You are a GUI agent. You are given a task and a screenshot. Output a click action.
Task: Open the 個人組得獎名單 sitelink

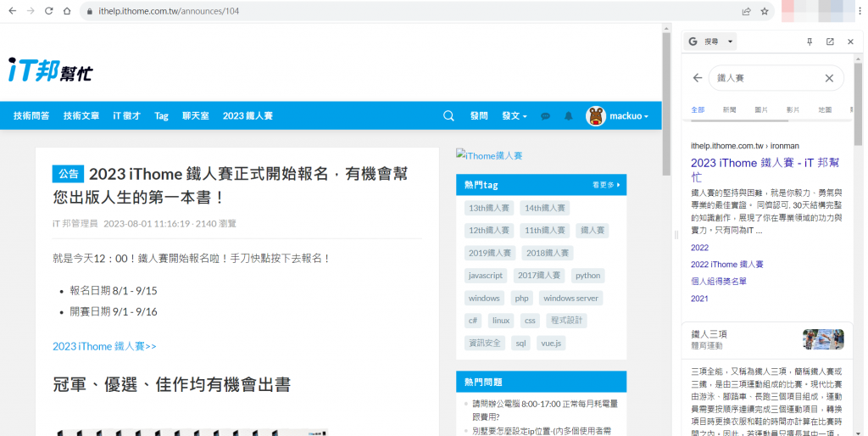pyautogui.click(x=719, y=282)
